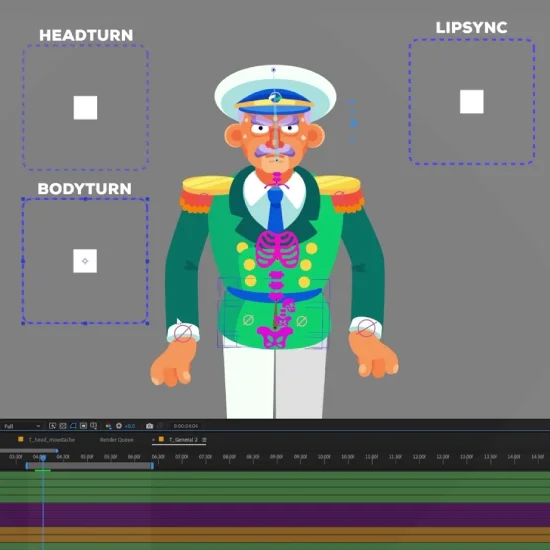Click the Show Snapshot icon
The width and height of the screenshot is (550, 550).
pos(160,426)
